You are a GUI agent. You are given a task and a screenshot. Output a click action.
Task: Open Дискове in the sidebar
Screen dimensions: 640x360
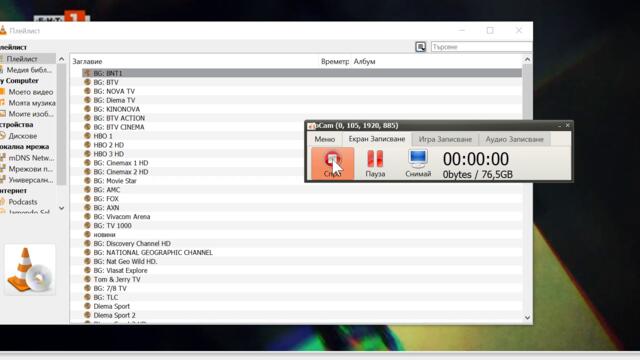[28, 136]
